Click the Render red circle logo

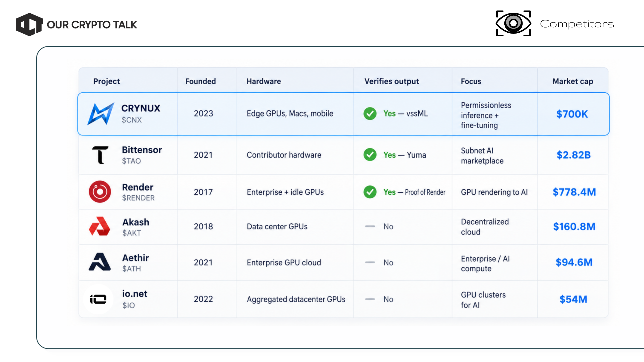pyautogui.click(x=100, y=192)
